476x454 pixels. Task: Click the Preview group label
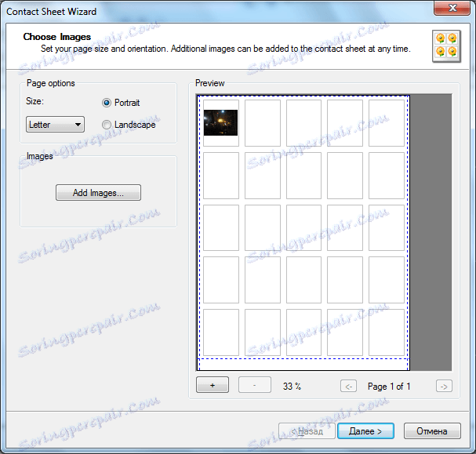[209, 83]
